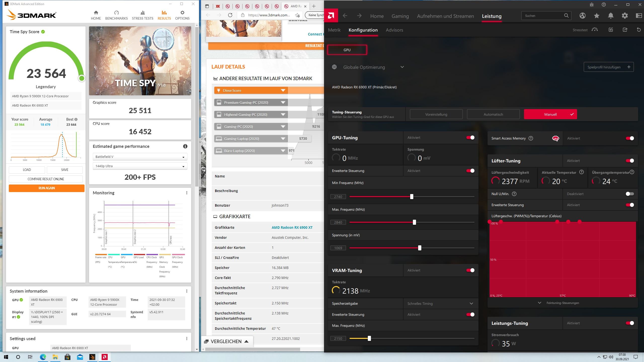Screen dimensions: 644x362
Task: Open Battlefield V game dropdown
Action: pyautogui.click(x=140, y=157)
